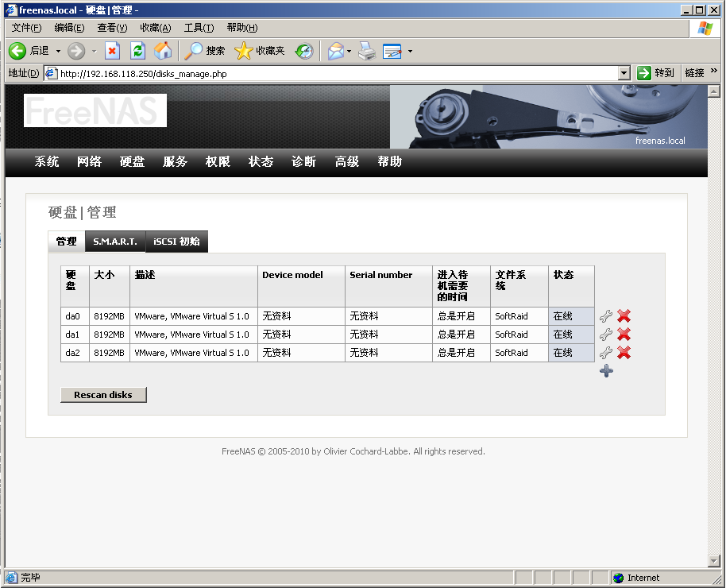Edit disk da1 with wrench icon
This screenshot has height=588, width=726.
605,334
